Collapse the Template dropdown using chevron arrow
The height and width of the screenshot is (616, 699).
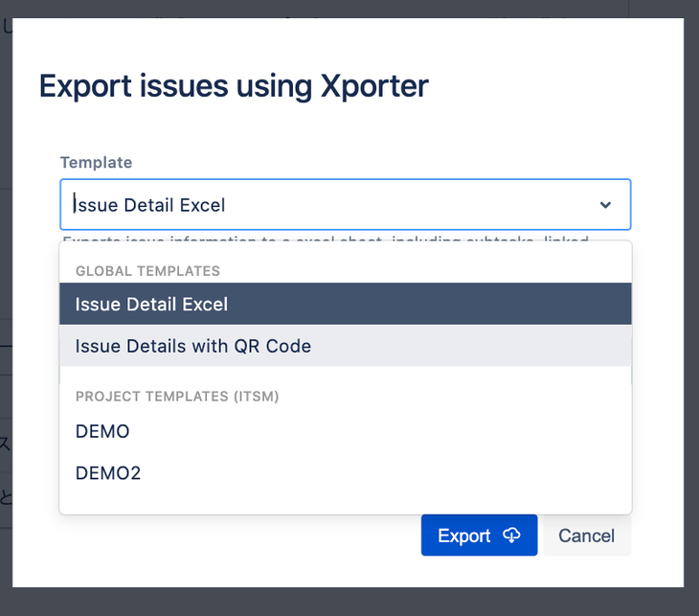click(x=605, y=205)
